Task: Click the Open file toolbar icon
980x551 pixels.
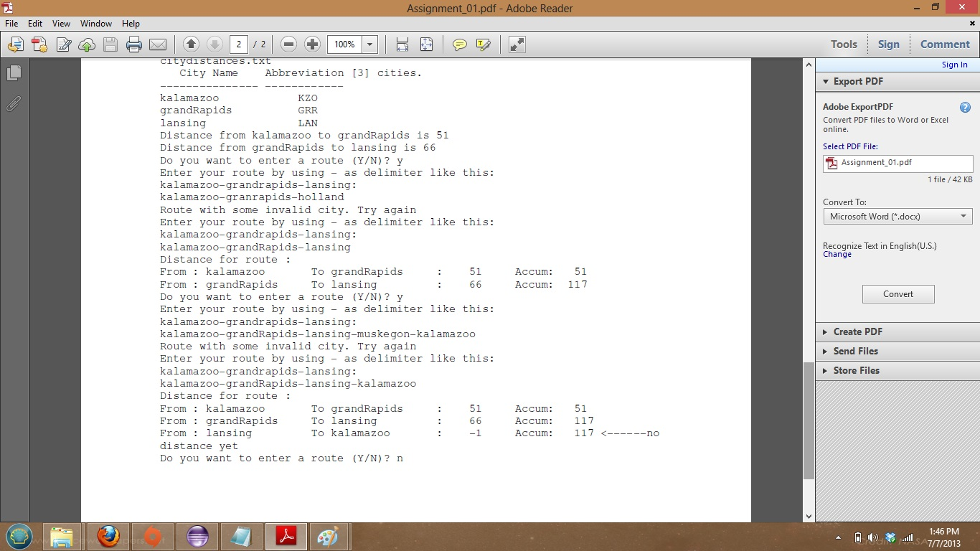Action: click(x=16, y=44)
